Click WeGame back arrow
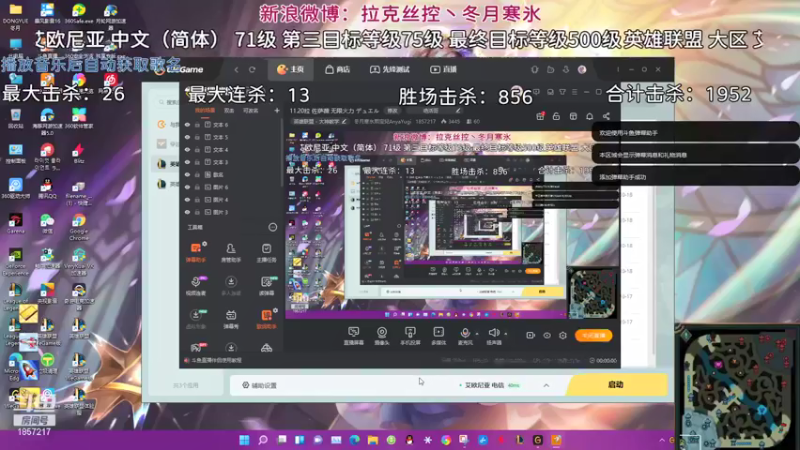Image resolution: width=800 pixels, height=450 pixels. pyautogui.click(x=236, y=69)
